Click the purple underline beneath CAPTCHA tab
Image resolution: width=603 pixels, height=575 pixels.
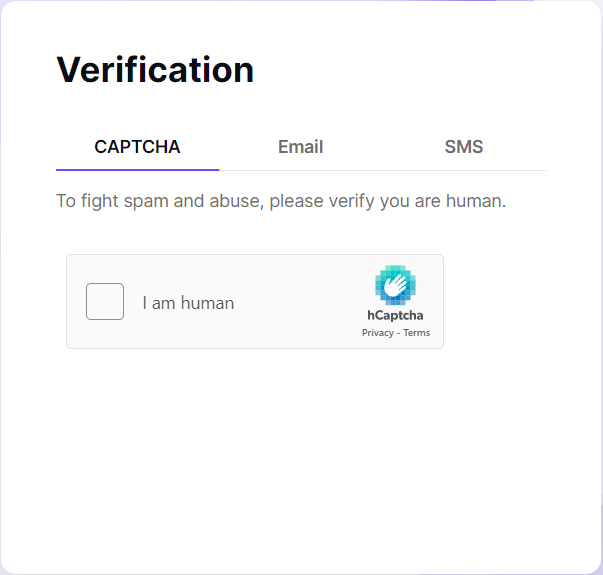[137, 170]
